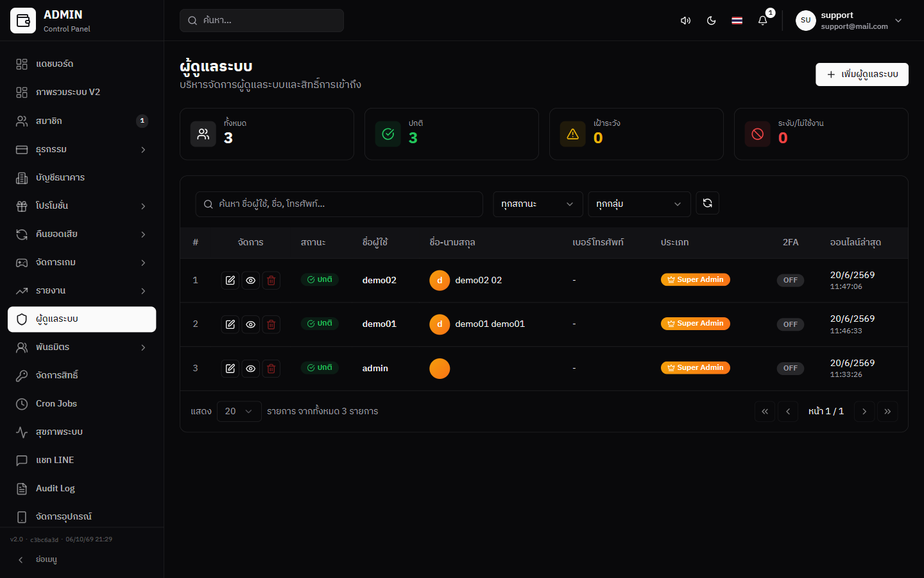Toggle dark mode moon icon
Viewport: 924px width, 578px height.
click(711, 21)
